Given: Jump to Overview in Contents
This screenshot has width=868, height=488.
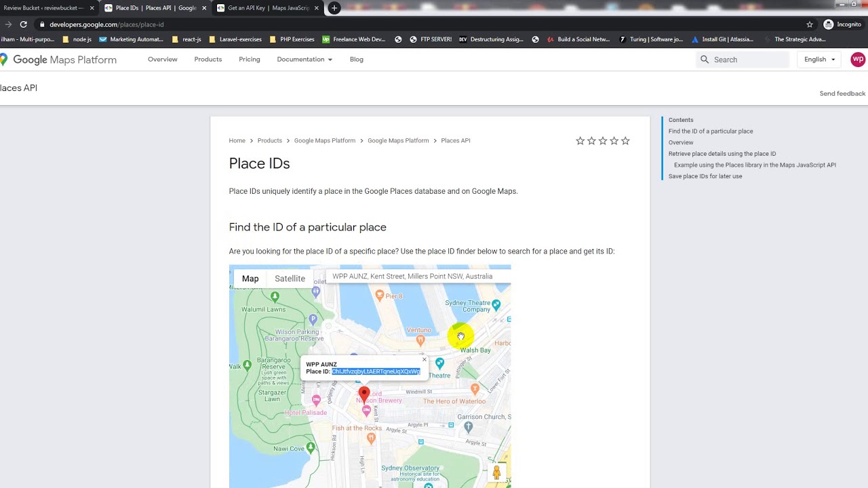Looking at the screenshot, I should 681,143.
